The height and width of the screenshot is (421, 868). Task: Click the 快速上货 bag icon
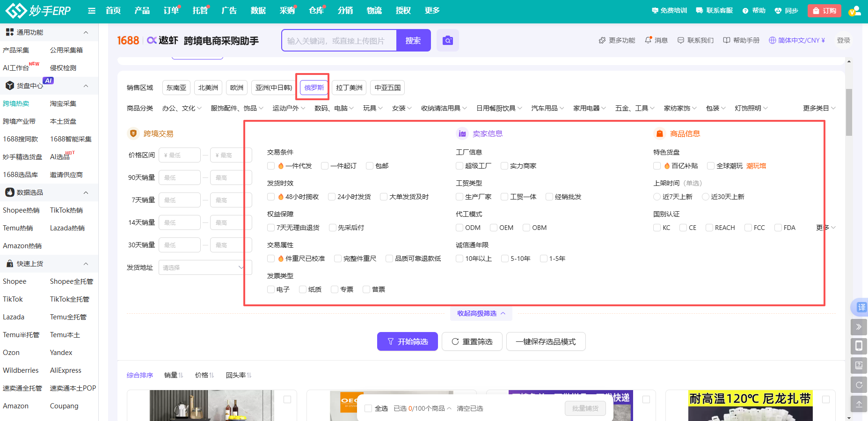[9, 264]
